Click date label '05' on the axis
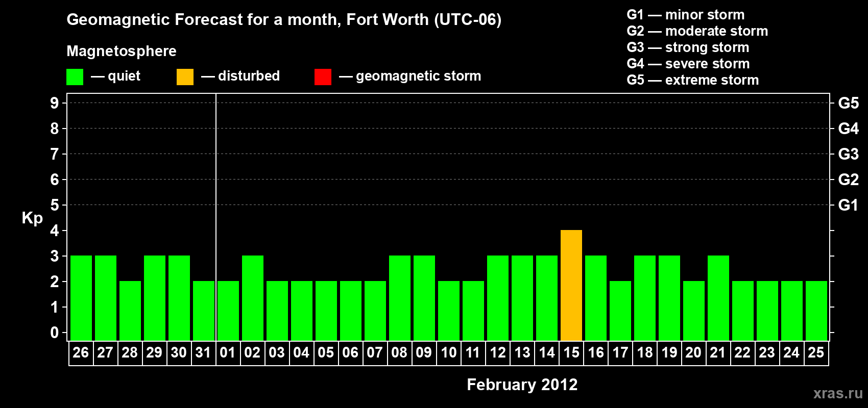 tap(326, 352)
